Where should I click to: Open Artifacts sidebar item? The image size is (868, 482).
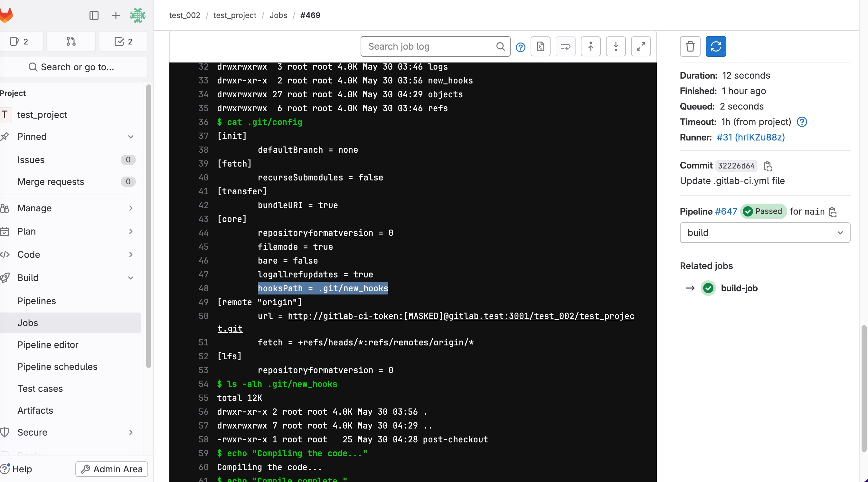pyautogui.click(x=35, y=410)
